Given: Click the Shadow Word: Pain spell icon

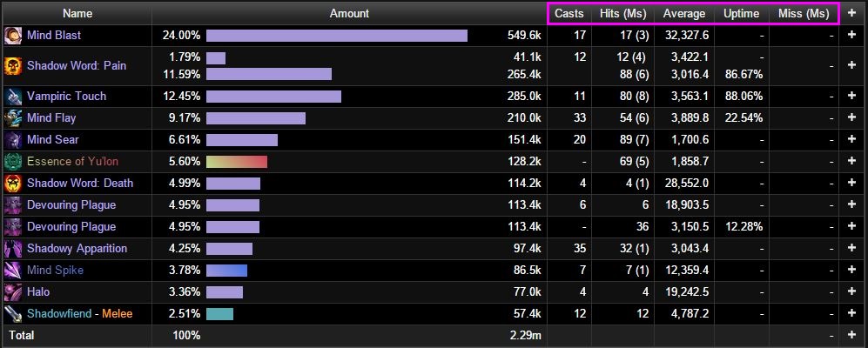Looking at the screenshot, I should 13,66.
